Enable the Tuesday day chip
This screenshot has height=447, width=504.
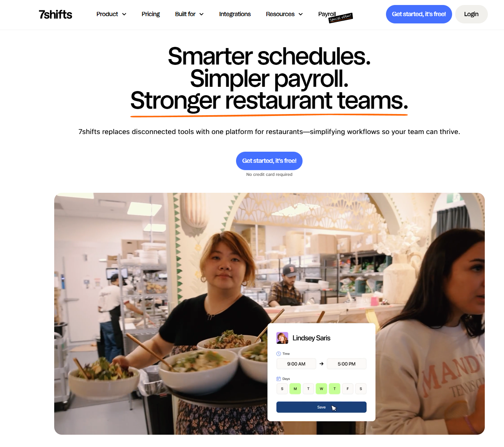pyautogui.click(x=308, y=389)
